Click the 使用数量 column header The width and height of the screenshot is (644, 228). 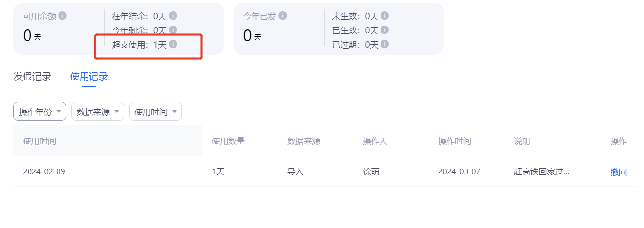tap(228, 141)
